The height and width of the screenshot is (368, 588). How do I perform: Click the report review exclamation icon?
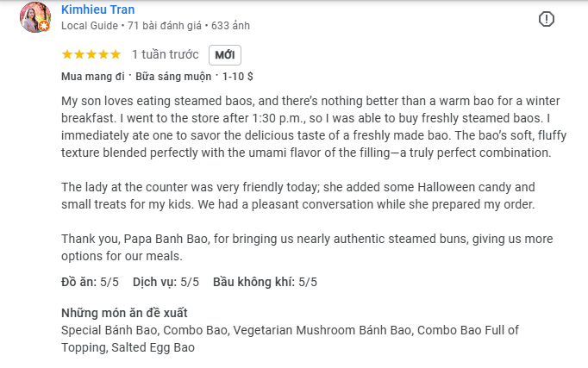pos(547,19)
